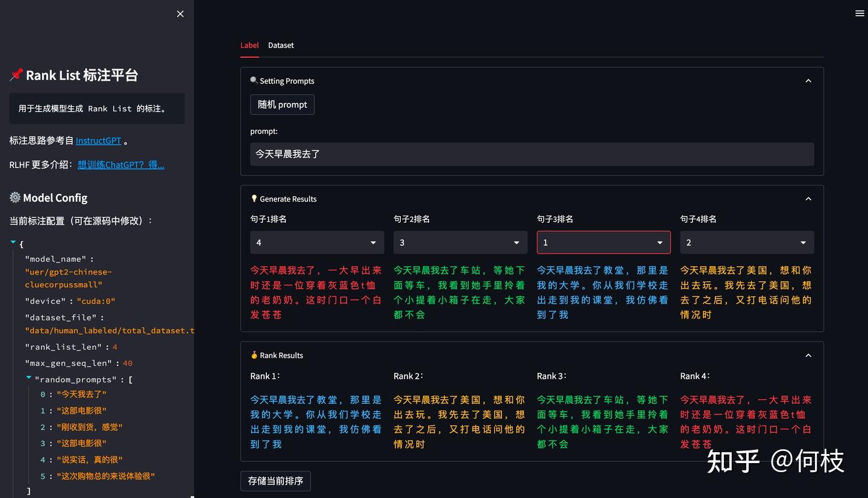Select random prompt 0 "今天我去了"
868x498 pixels.
pos(74,394)
